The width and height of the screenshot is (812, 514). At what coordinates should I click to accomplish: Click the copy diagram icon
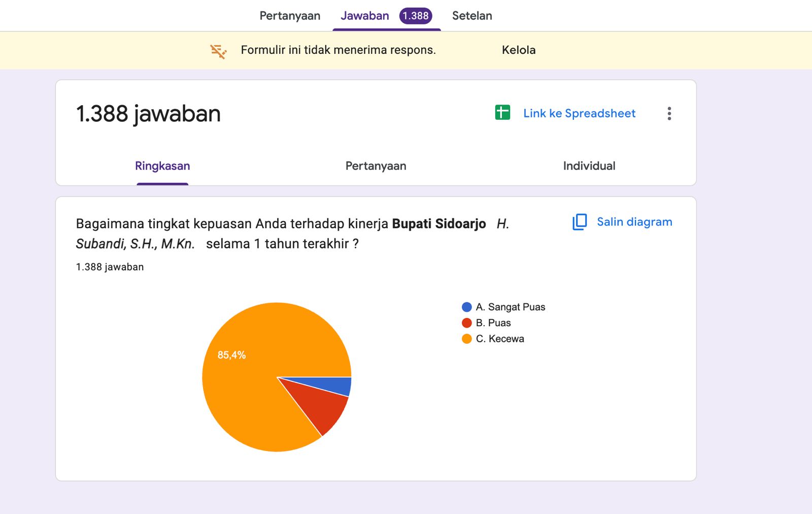pos(580,222)
